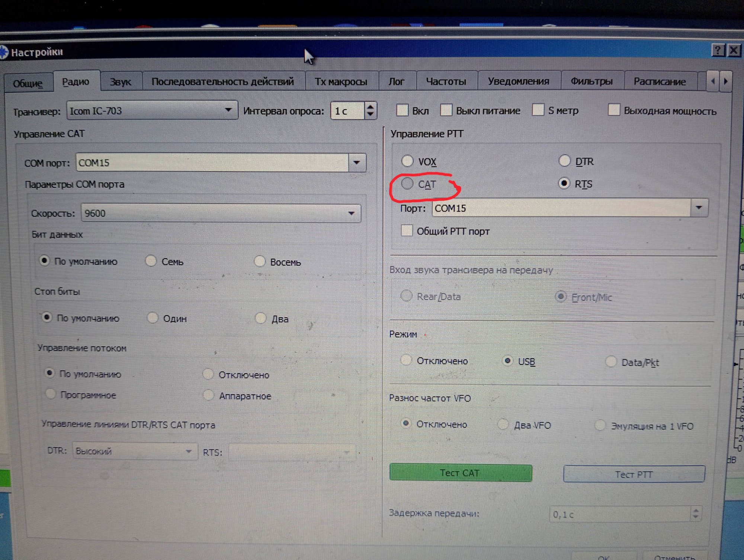
Task: Enable Выходная мощность checkbox
Action: [614, 110]
